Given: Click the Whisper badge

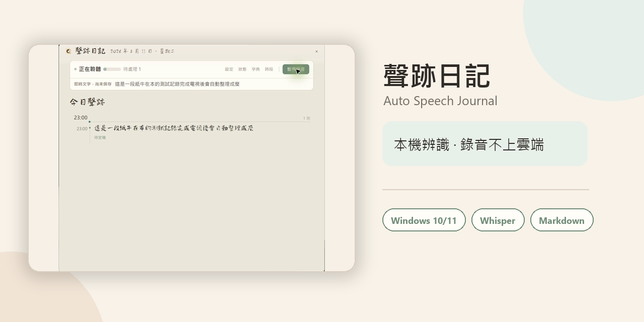Looking at the screenshot, I should 498,220.
